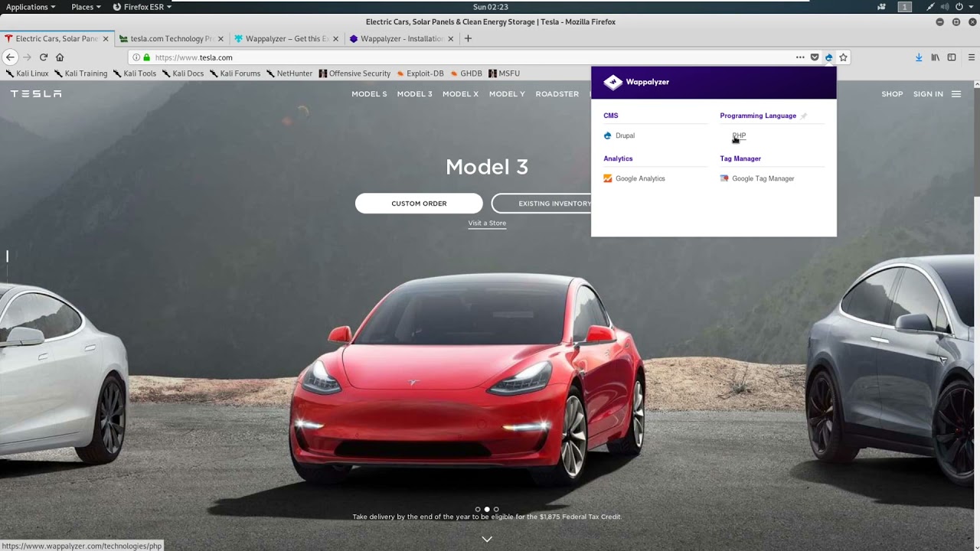Bookmark this page with the star icon
980x551 pixels.
[x=843, y=57]
